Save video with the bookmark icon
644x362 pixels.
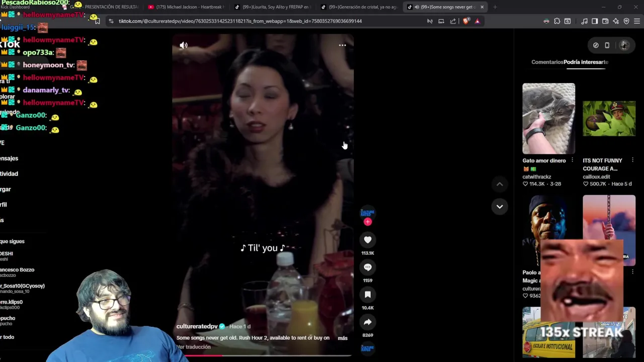(368, 295)
